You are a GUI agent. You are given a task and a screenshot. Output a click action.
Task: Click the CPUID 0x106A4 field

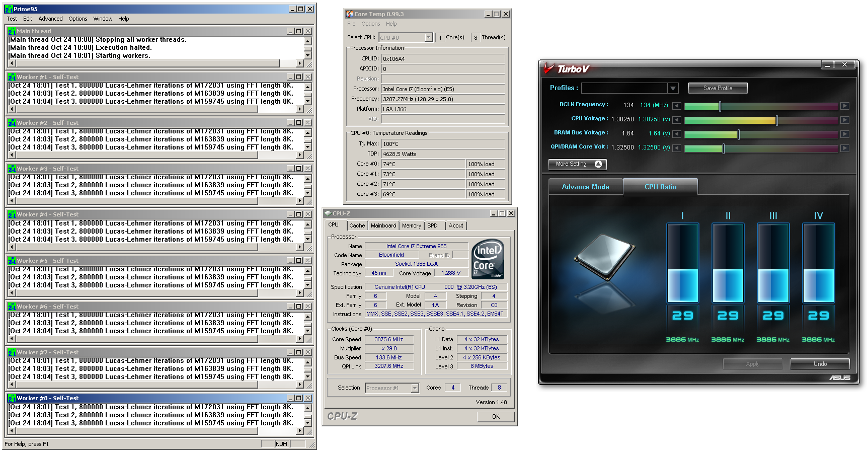point(443,59)
